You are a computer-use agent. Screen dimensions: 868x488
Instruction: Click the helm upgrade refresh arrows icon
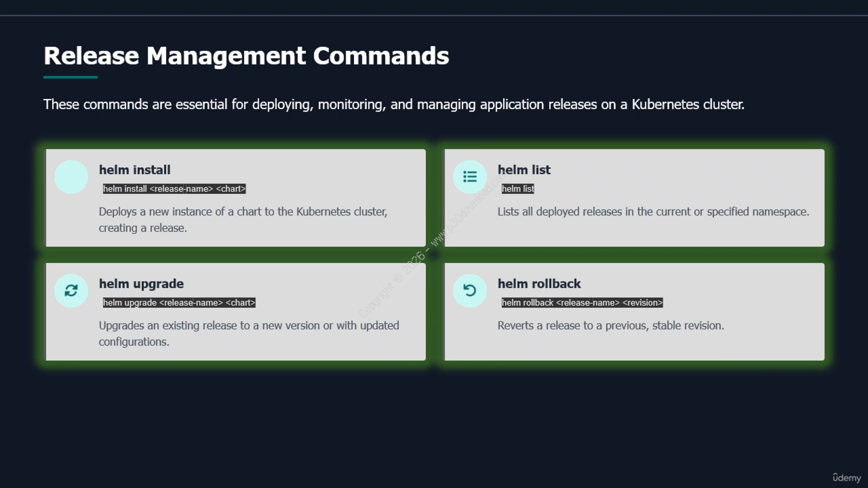(71, 291)
